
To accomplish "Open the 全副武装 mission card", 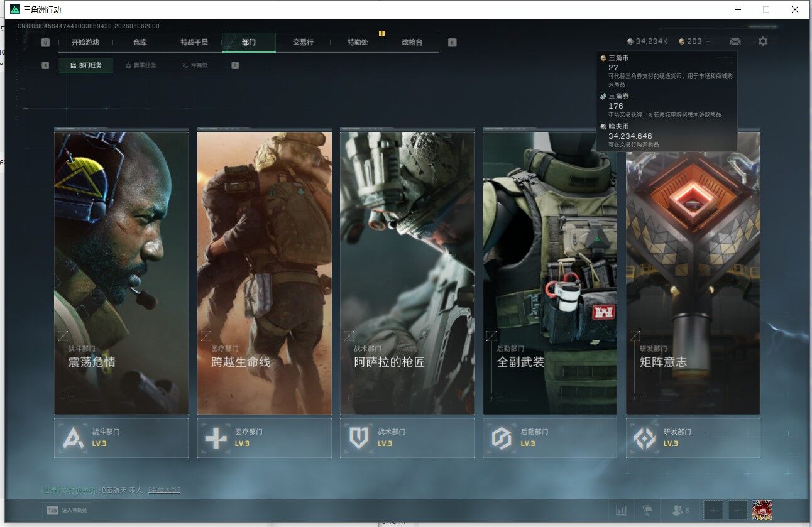I will [550, 273].
